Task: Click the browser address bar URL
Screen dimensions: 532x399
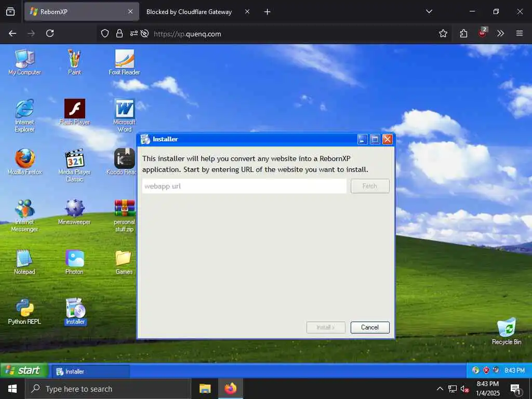Action: [187, 34]
